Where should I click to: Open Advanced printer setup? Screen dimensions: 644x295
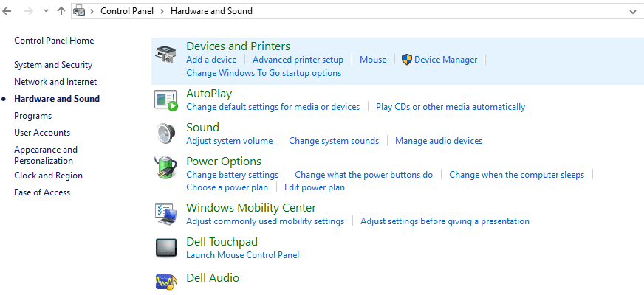298,60
